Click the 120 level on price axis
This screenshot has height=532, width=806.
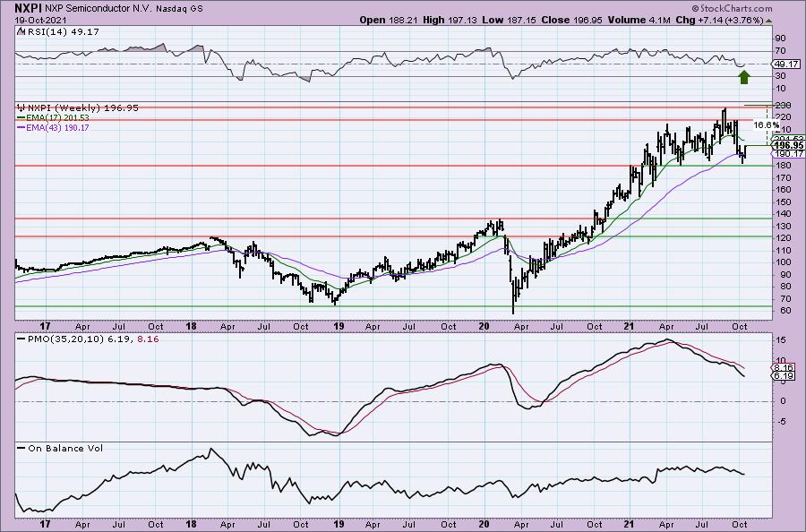point(784,238)
